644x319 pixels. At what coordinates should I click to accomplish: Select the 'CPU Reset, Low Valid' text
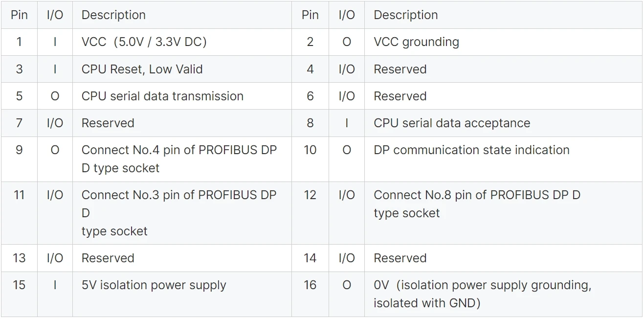pyautogui.click(x=142, y=69)
